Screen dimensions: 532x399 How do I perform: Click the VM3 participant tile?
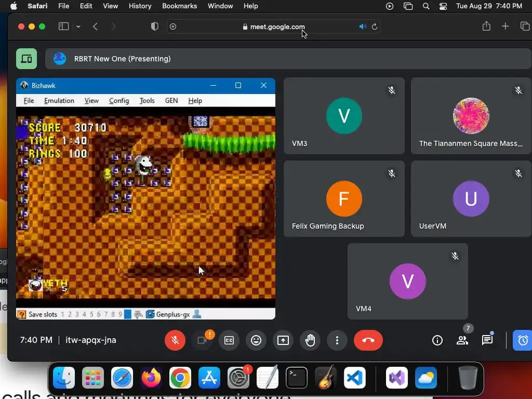point(344,116)
